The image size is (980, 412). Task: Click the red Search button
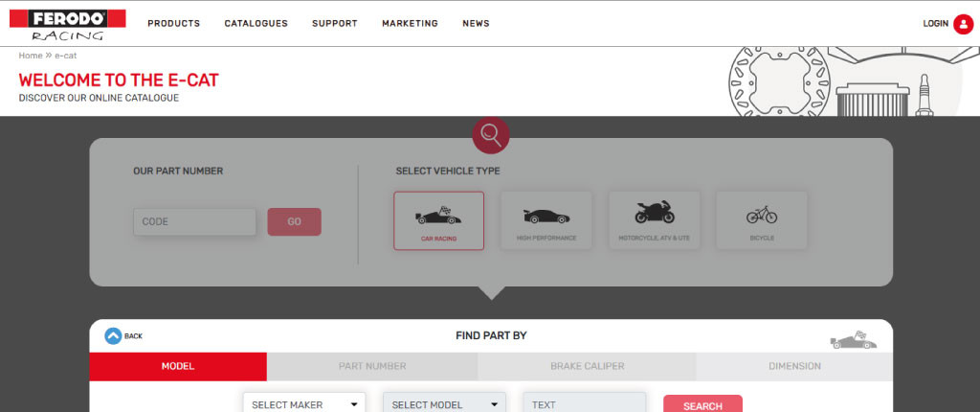coord(702,404)
